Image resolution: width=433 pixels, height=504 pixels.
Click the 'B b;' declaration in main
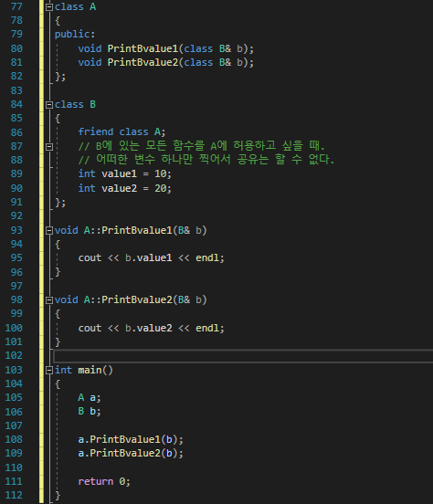pyautogui.click(x=90, y=412)
